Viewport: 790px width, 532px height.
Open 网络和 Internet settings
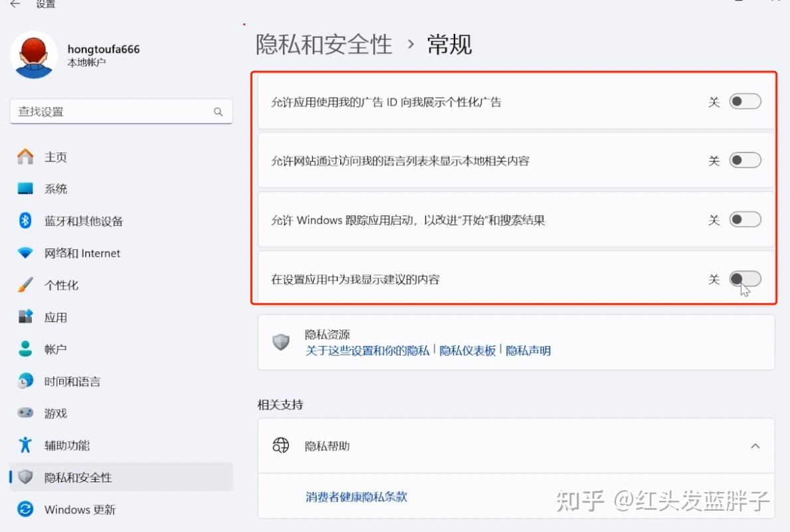121,253
